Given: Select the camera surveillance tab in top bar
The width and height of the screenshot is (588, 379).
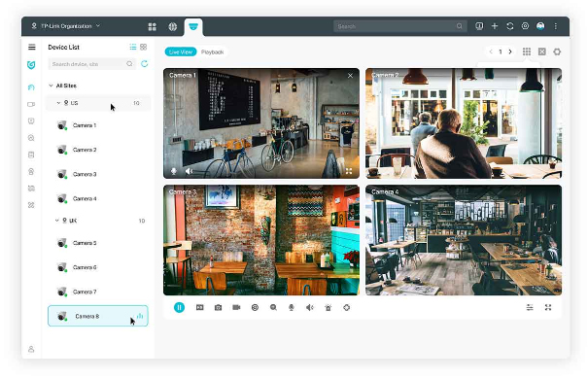Looking at the screenshot, I should 193,26.
